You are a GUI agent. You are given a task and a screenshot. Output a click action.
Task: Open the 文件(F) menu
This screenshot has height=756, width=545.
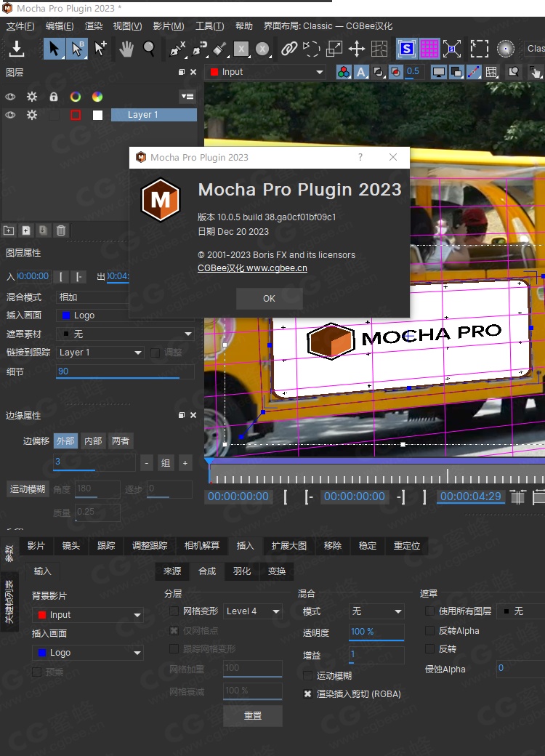[x=20, y=26]
